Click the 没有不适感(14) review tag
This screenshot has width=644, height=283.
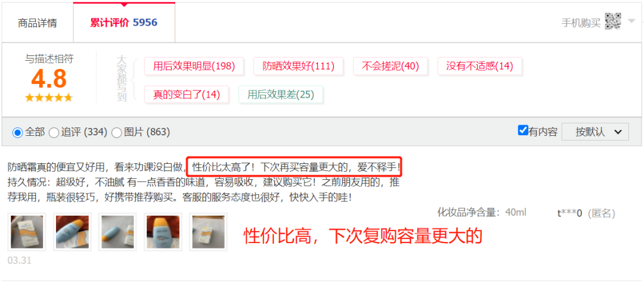(x=479, y=66)
